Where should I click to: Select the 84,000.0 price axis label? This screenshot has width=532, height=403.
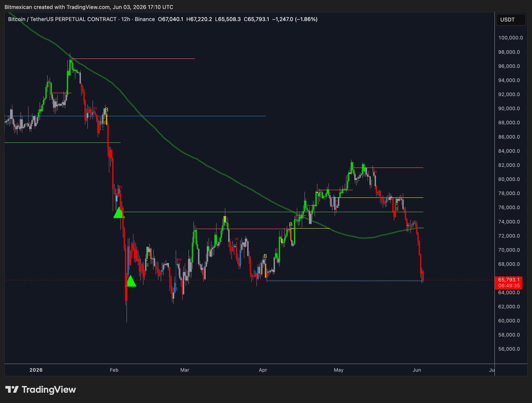(510, 151)
